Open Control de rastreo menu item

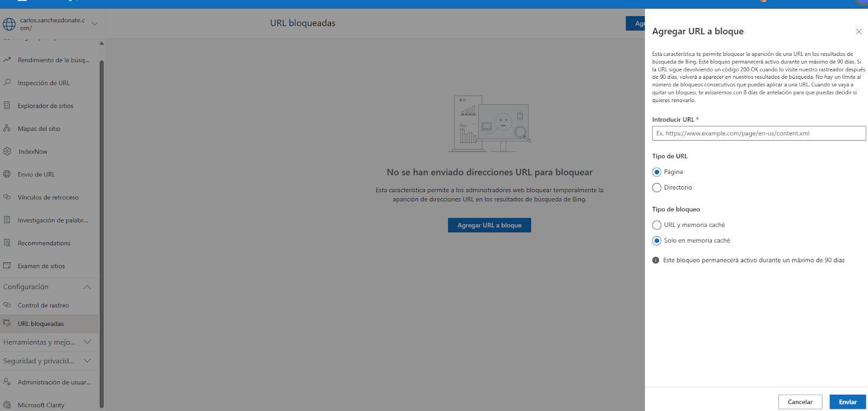point(43,305)
